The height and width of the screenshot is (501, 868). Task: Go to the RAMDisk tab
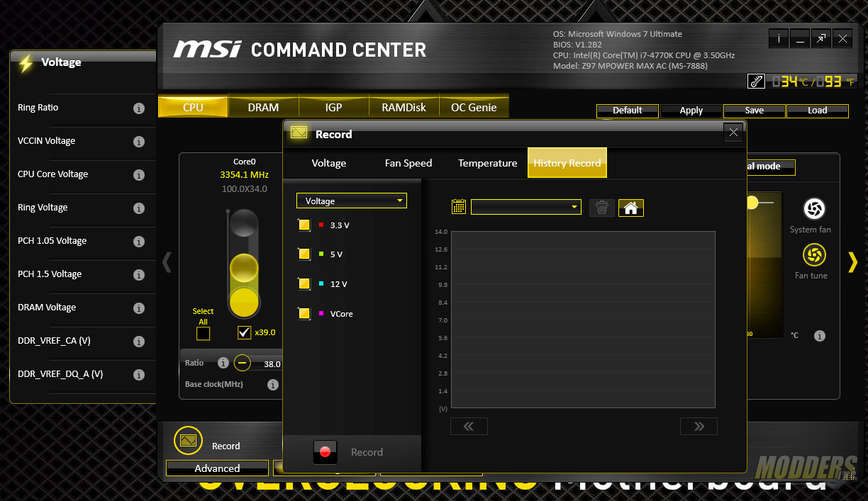(404, 107)
